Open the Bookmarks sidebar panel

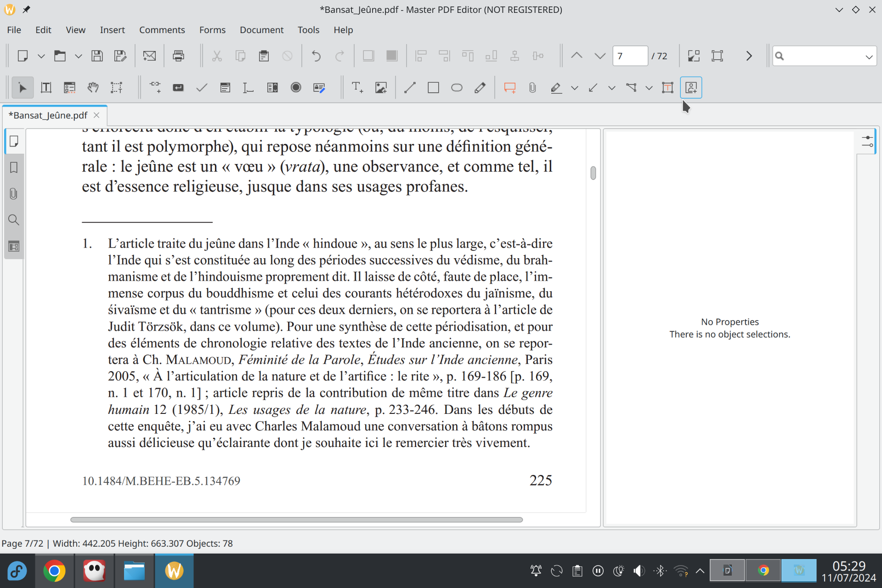tap(14, 167)
